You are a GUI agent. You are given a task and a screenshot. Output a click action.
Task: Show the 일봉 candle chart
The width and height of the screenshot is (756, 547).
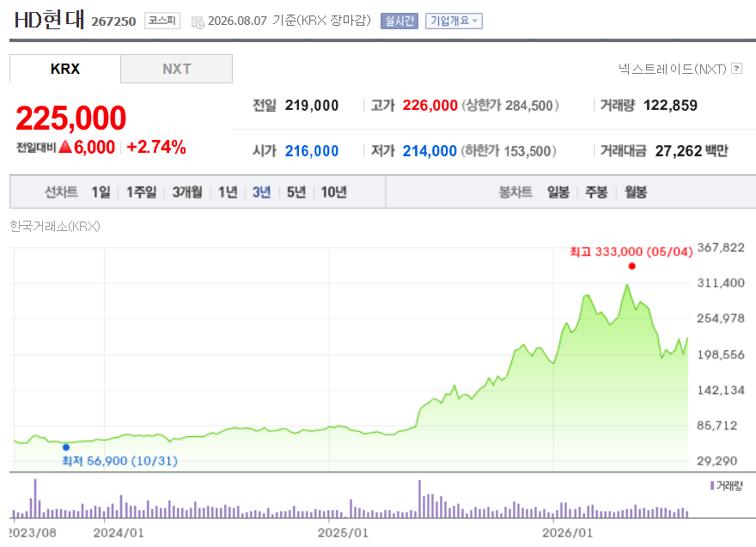tap(558, 191)
